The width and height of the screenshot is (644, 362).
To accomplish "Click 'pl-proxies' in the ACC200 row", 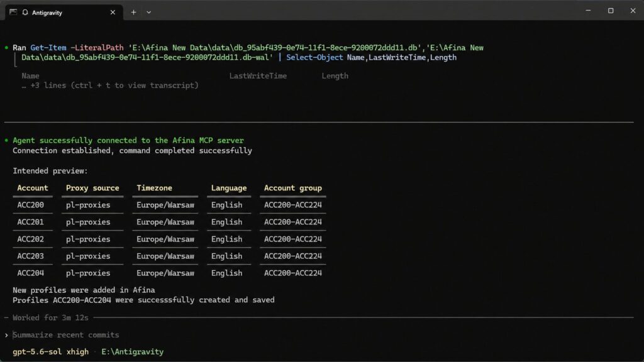I will 88,205.
